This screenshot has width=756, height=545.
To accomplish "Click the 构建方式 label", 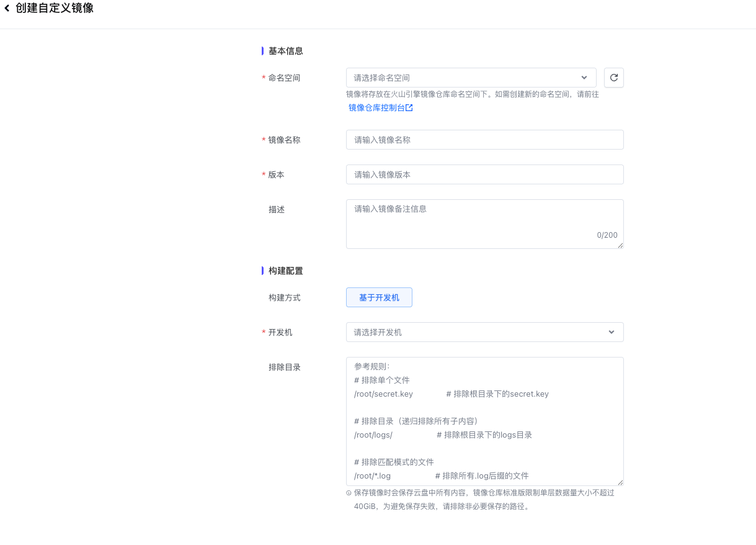I will click(x=284, y=297).
